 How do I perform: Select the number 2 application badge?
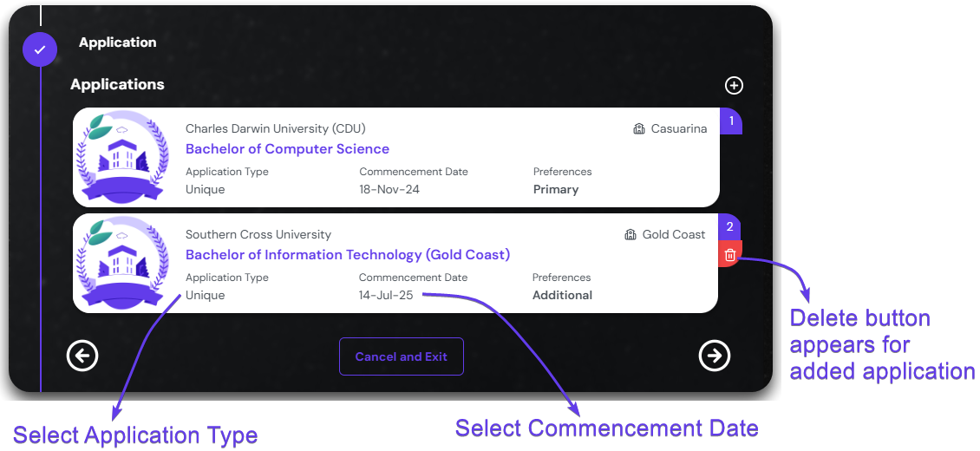pyautogui.click(x=729, y=227)
